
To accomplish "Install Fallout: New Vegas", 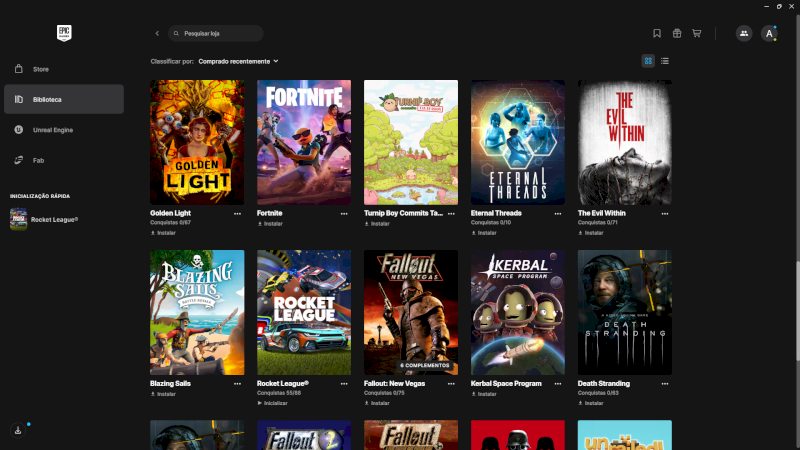I will (x=377, y=403).
